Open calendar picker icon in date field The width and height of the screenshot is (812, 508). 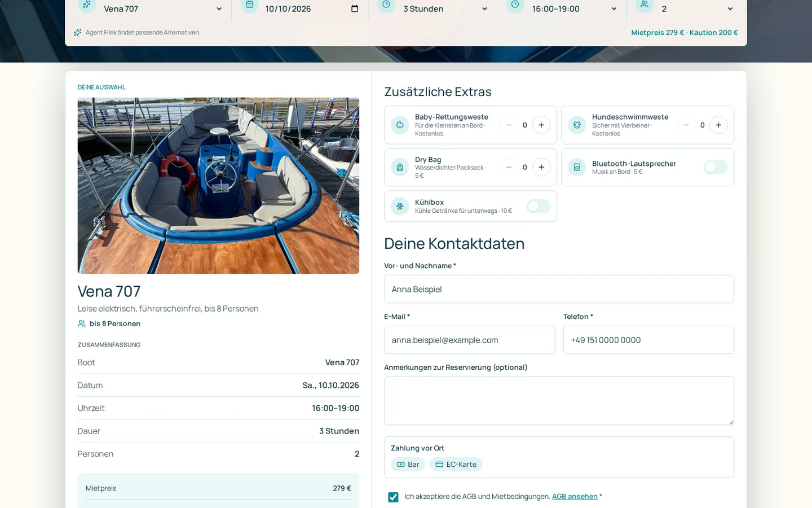355,8
